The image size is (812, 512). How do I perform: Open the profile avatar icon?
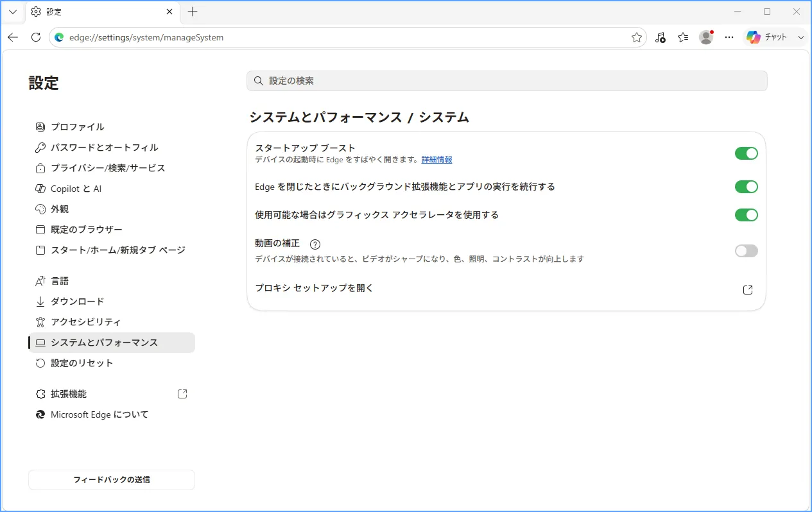pos(706,37)
